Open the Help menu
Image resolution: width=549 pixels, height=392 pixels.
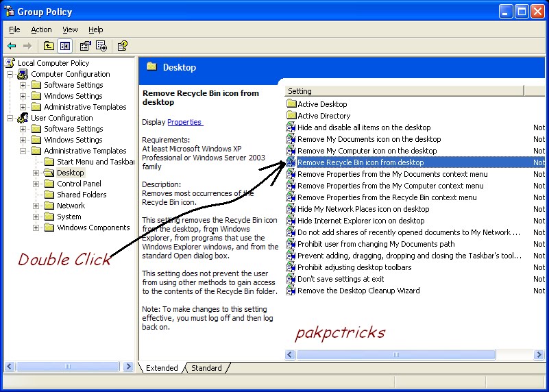tap(95, 29)
